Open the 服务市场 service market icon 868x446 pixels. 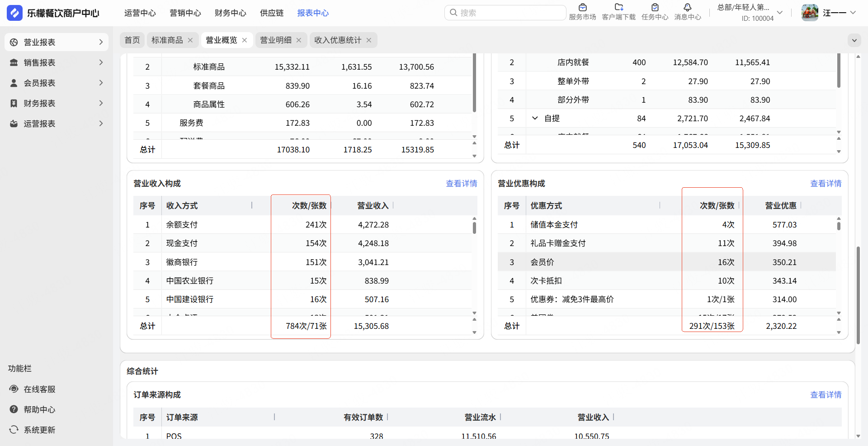tap(582, 8)
